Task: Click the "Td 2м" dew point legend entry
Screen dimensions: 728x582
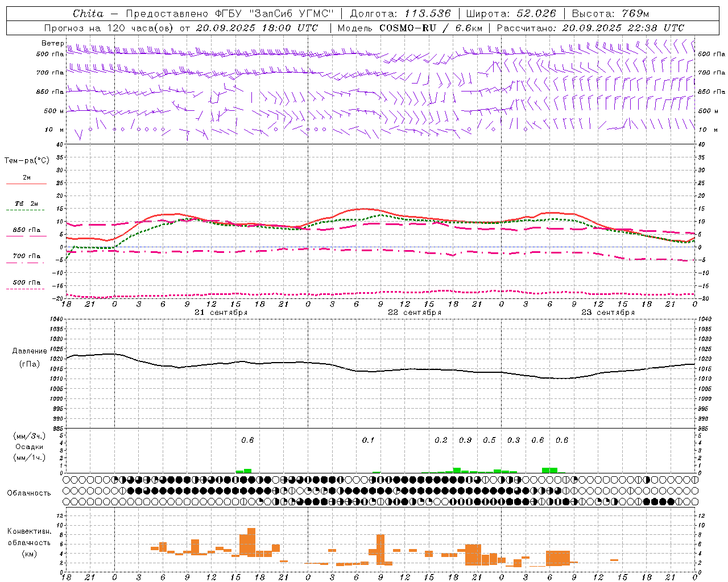Action: point(26,203)
